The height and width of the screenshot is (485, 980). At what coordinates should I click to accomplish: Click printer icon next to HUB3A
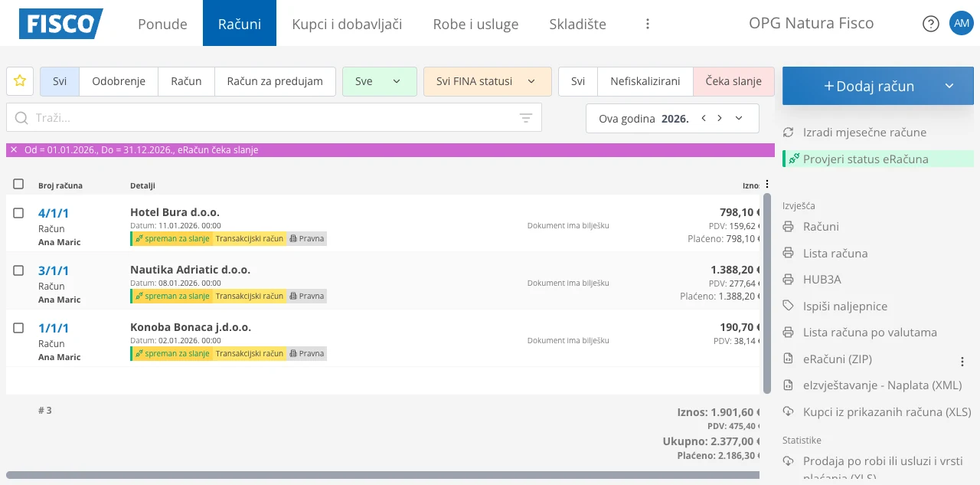[x=789, y=280]
